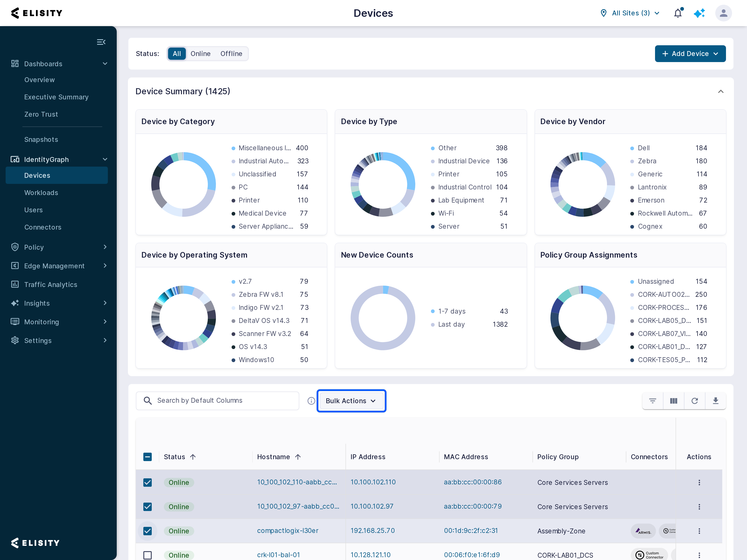Image resolution: width=747 pixels, height=560 pixels.
Task: Open the notifications bell
Action: tap(678, 13)
